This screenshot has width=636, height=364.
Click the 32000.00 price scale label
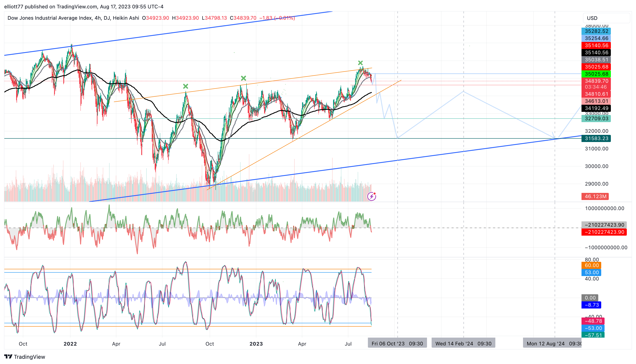pyautogui.click(x=596, y=131)
